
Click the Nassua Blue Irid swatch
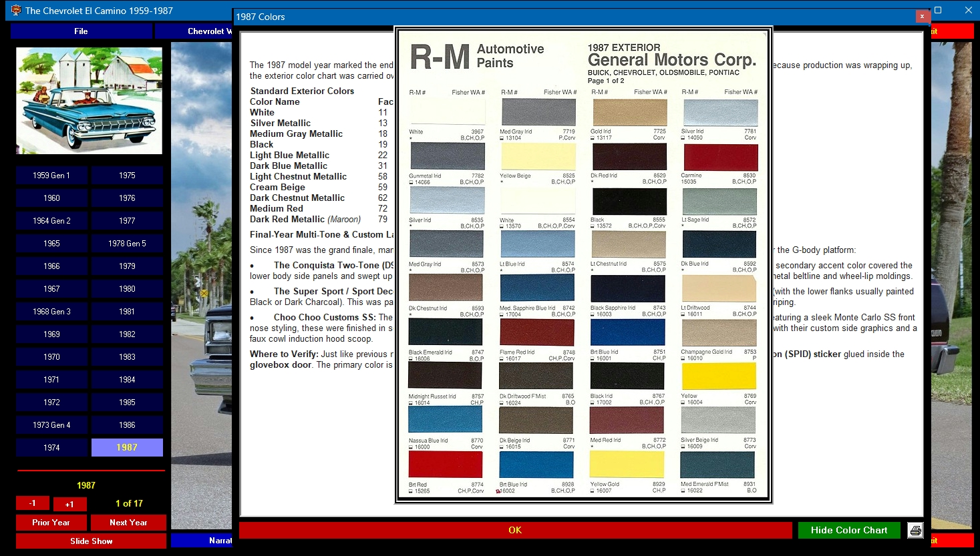point(445,421)
